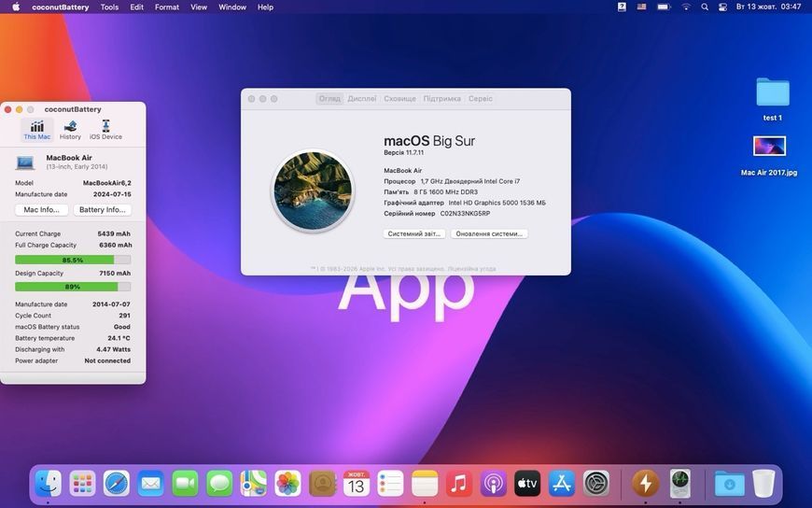Open the Trash in the Dock

[763, 484]
